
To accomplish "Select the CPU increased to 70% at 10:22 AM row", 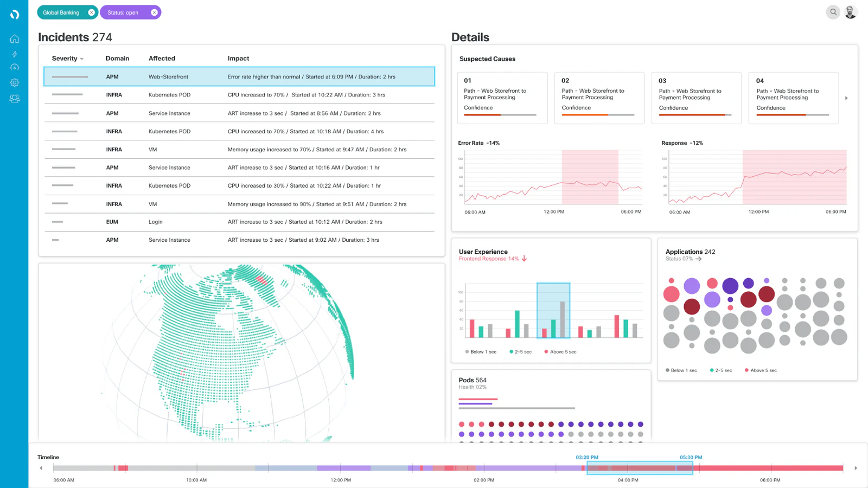I will [x=239, y=95].
